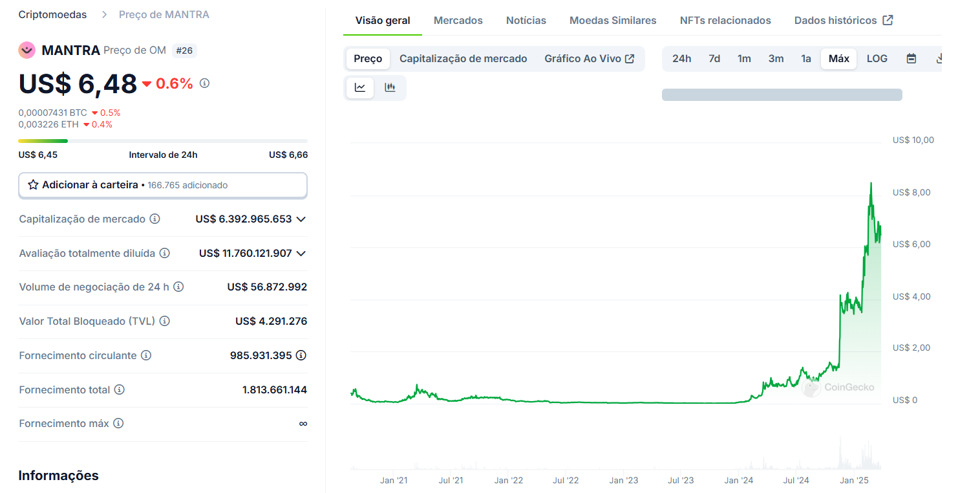Click the Jan '25 label on time axis
This screenshot has width=980, height=493.
pyautogui.click(x=854, y=480)
